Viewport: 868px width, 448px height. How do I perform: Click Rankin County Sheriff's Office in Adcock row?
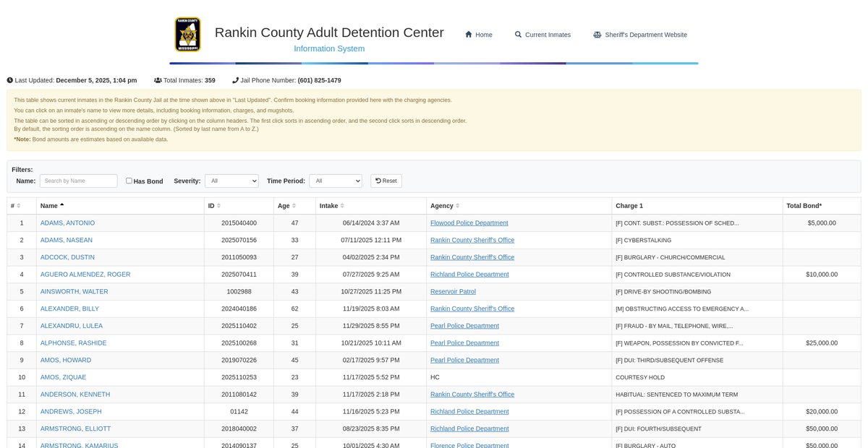[x=472, y=257]
